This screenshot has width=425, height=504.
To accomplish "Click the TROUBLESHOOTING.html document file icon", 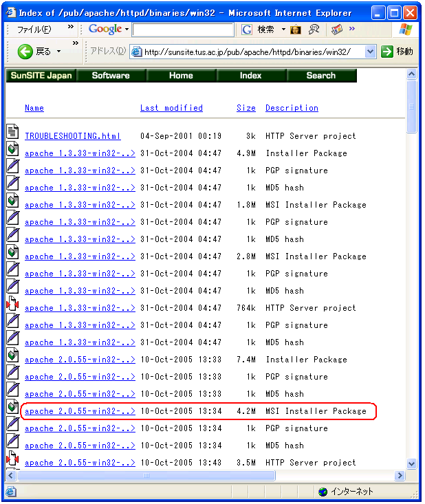I will pyautogui.click(x=13, y=132).
